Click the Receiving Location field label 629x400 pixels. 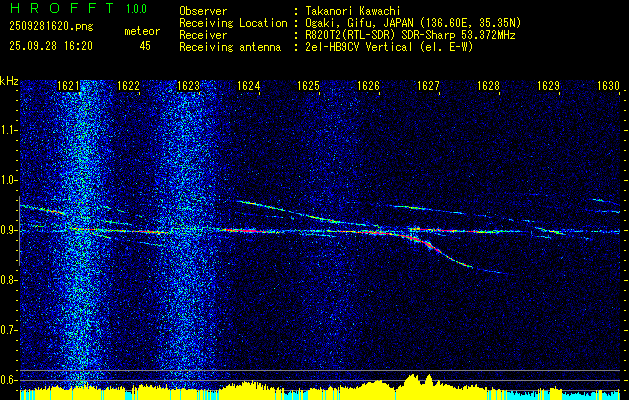click(233, 23)
